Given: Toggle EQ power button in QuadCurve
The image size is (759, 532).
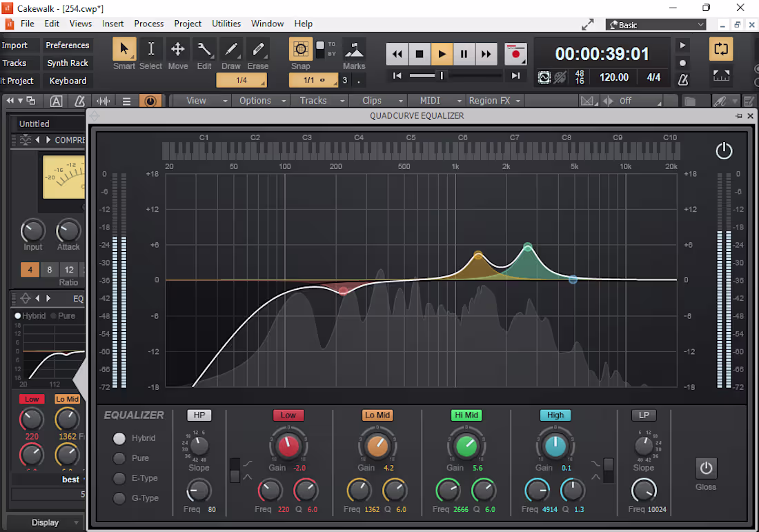Looking at the screenshot, I should [724, 151].
